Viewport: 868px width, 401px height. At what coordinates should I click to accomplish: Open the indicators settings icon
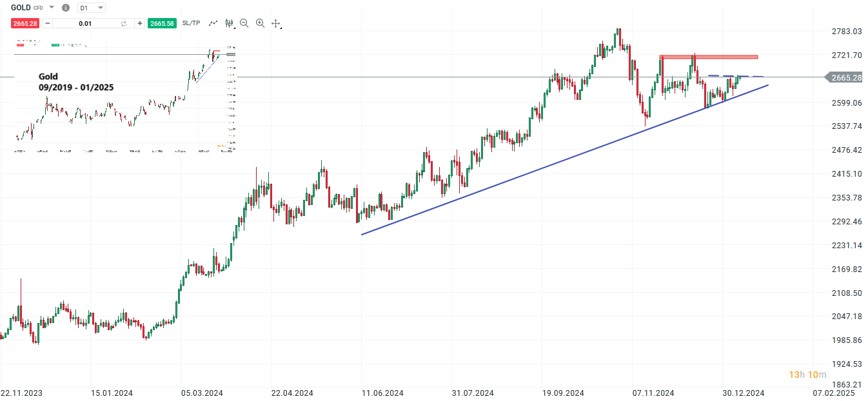tap(229, 23)
